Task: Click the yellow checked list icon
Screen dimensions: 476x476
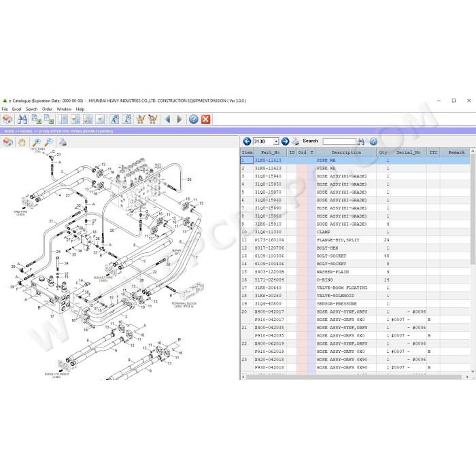Action: 88,119
